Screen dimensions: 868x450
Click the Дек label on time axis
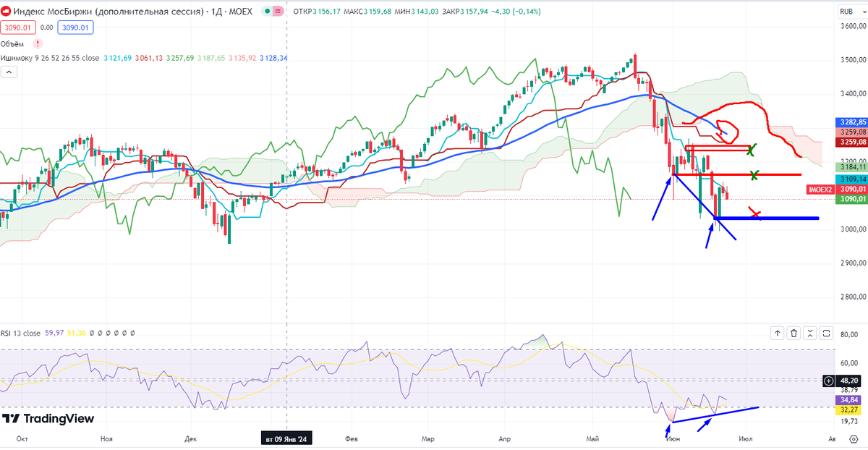[x=191, y=439]
